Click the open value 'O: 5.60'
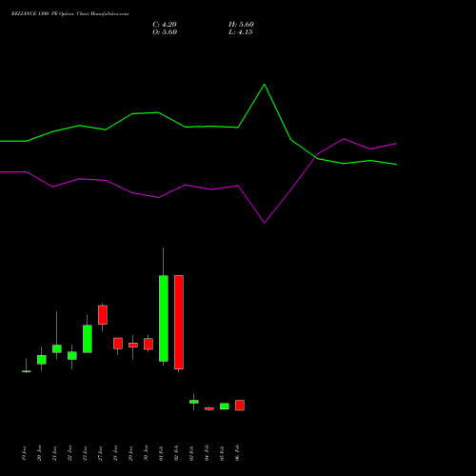The height and width of the screenshot is (476, 476). point(165,32)
